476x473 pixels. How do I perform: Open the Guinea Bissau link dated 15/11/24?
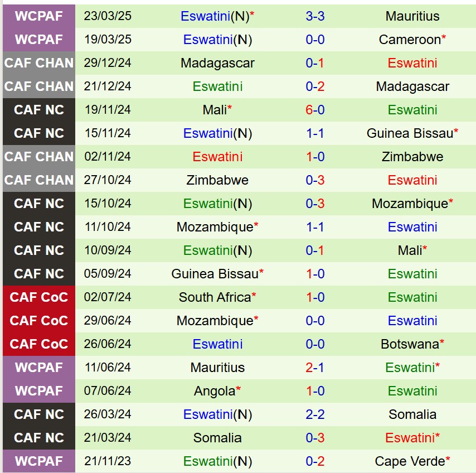[410, 133]
